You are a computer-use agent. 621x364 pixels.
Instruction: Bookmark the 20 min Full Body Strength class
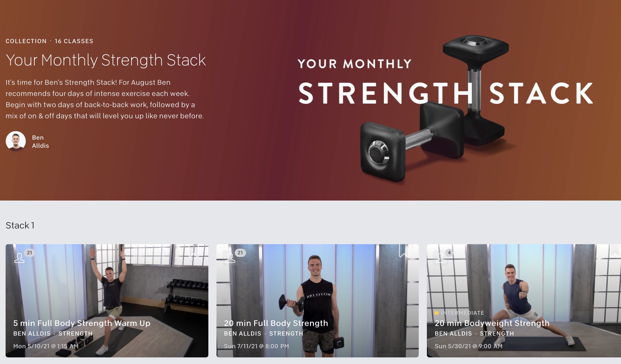[x=404, y=251]
